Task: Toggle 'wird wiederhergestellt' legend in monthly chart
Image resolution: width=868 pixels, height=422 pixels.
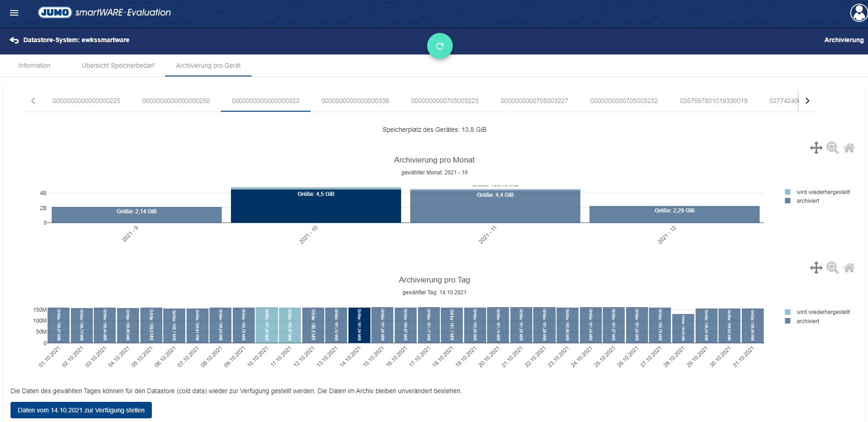Action: point(822,192)
